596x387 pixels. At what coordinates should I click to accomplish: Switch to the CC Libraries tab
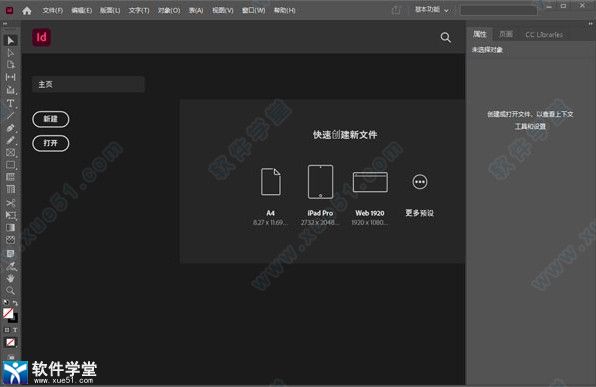544,35
